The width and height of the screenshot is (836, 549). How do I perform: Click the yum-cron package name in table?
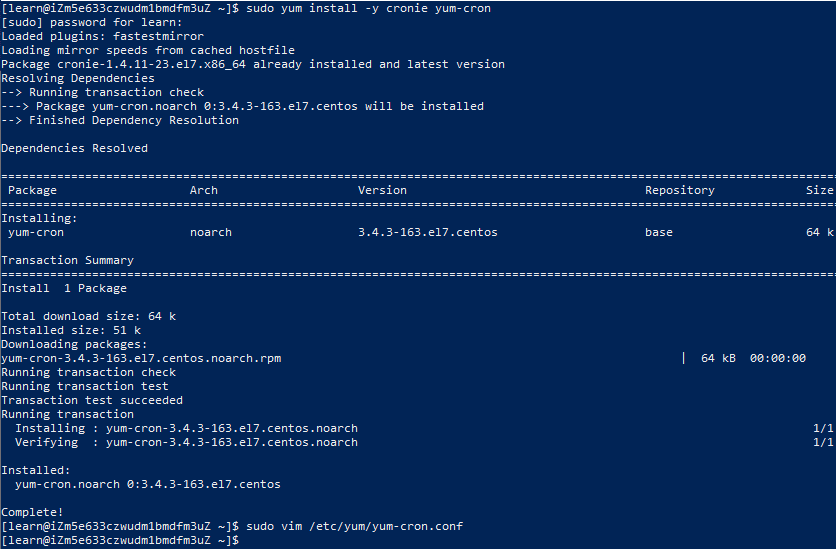tap(36, 232)
